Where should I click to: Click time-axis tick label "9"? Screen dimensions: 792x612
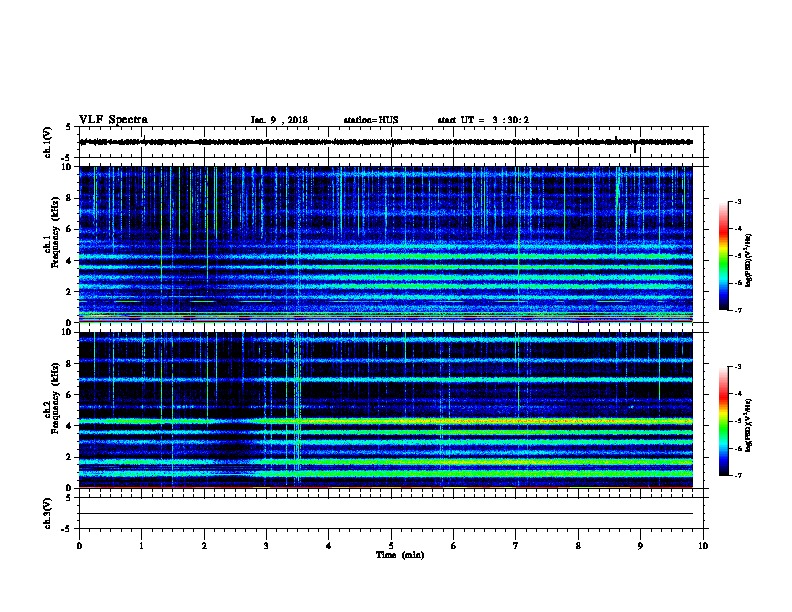(x=640, y=546)
